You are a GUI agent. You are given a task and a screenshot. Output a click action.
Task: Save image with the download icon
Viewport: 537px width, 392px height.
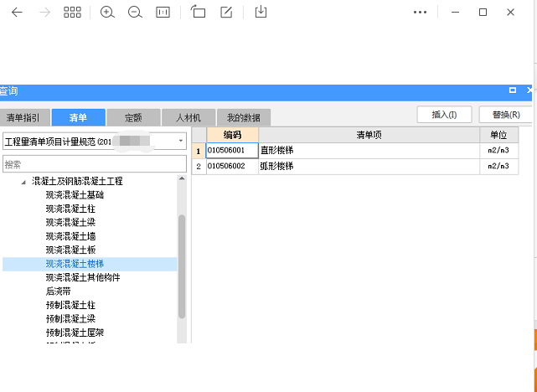tap(261, 12)
